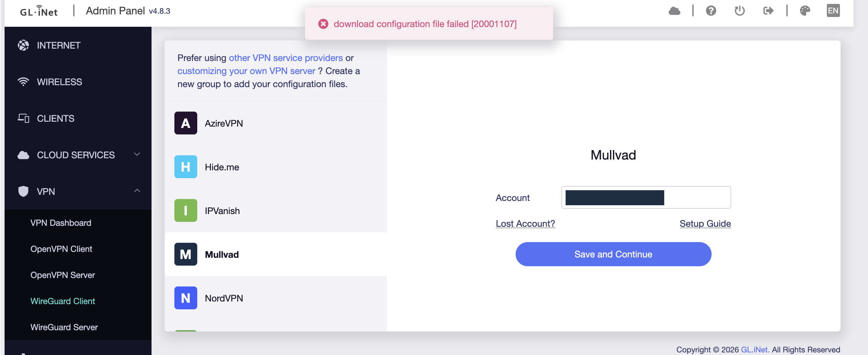This screenshot has height=355, width=868.
Task: Collapse the VPN menu chevron
Action: 137,191
